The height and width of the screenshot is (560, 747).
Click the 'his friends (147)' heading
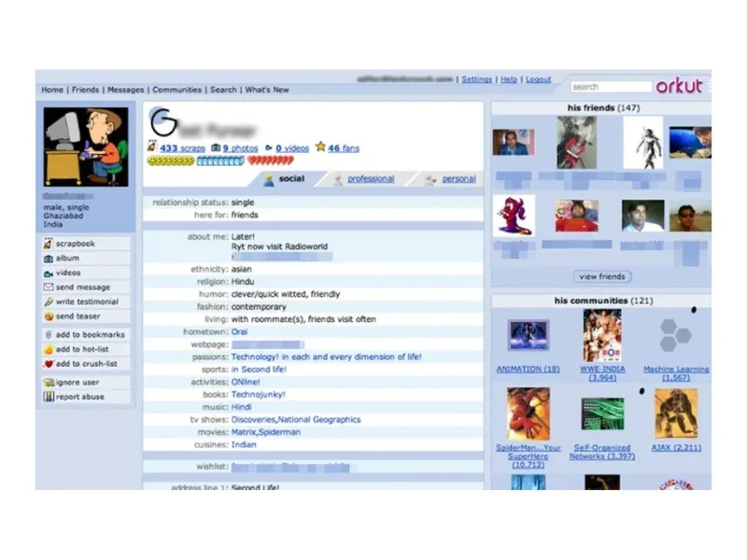click(x=603, y=108)
